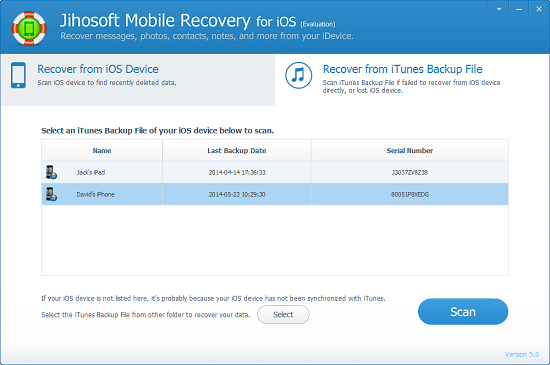The image size is (550, 365).
Task: Click the iTunes music note icon
Action: 299,75
